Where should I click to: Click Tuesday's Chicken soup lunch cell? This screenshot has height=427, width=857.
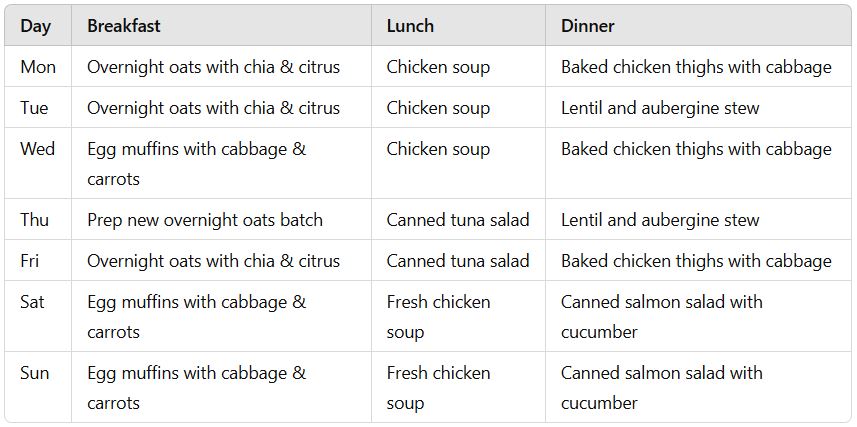(438, 108)
